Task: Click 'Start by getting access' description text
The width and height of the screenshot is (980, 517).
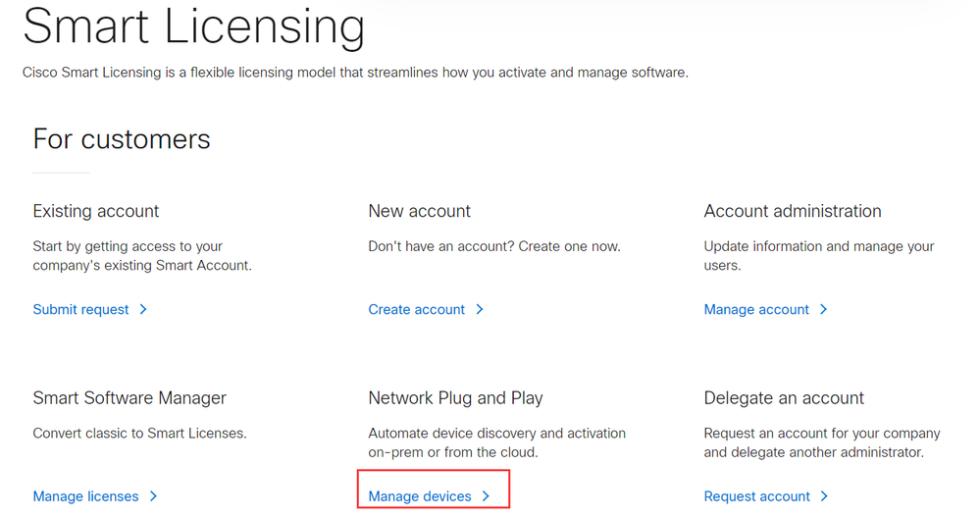Action: click(x=142, y=256)
